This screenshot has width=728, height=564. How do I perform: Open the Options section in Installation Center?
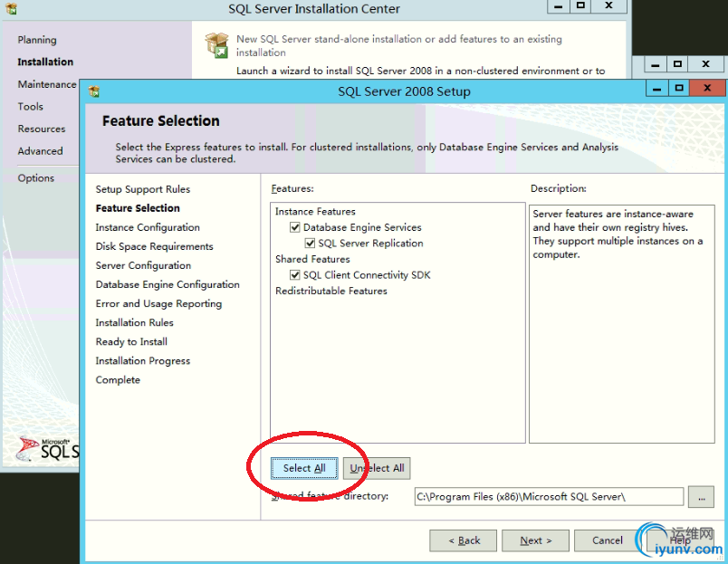click(x=36, y=178)
